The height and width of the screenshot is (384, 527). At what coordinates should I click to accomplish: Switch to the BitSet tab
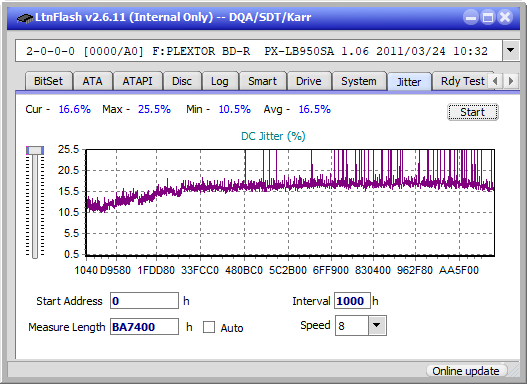[x=48, y=81]
